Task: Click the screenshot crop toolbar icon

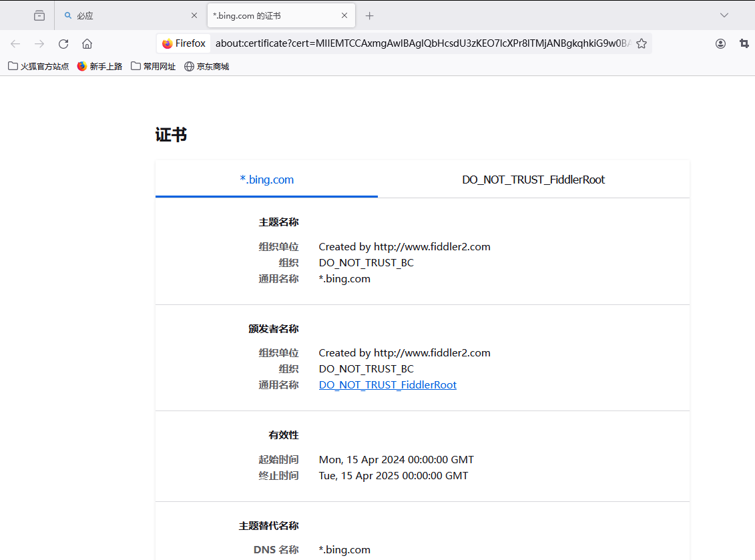Action: 744,44
